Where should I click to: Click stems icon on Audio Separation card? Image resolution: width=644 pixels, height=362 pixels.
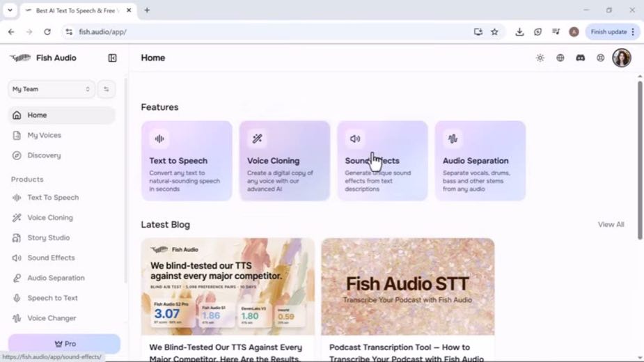click(x=453, y=139)
